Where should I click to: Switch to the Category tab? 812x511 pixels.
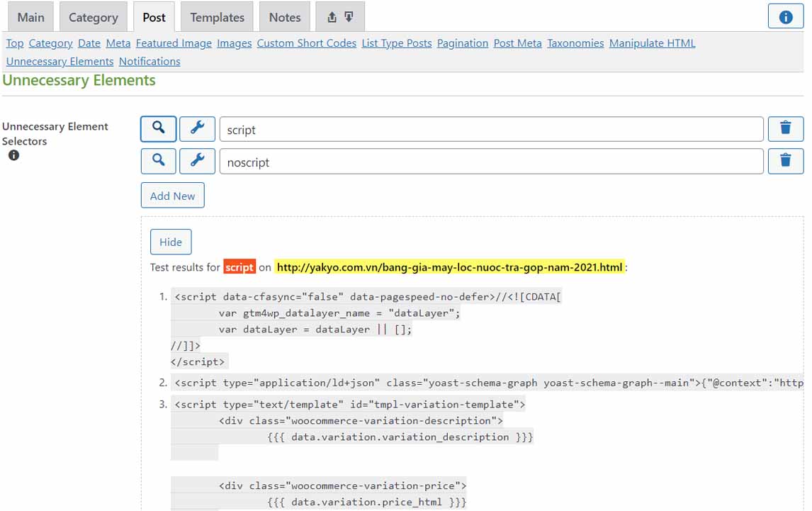pos(94,17)
